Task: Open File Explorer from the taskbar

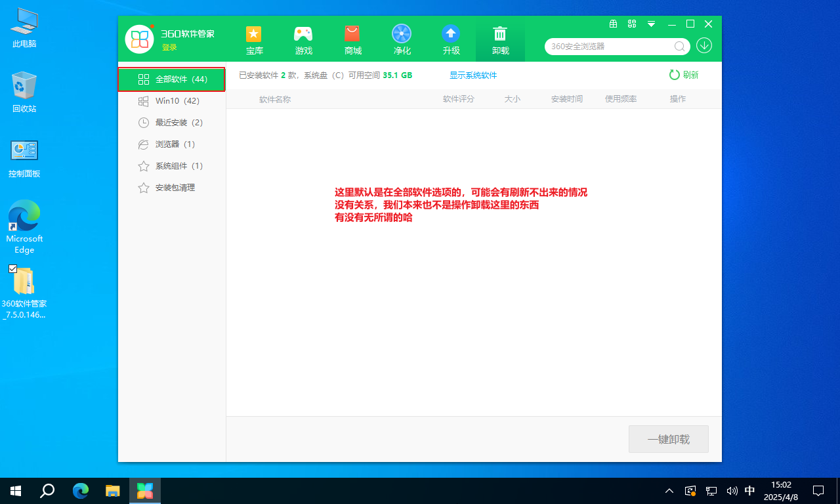Action: click(x=113, y=490)
